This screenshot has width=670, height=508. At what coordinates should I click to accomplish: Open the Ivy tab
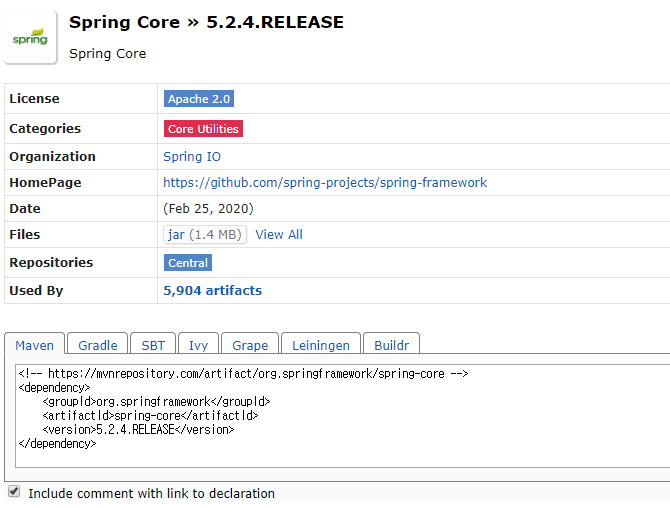tap(198, 345)
